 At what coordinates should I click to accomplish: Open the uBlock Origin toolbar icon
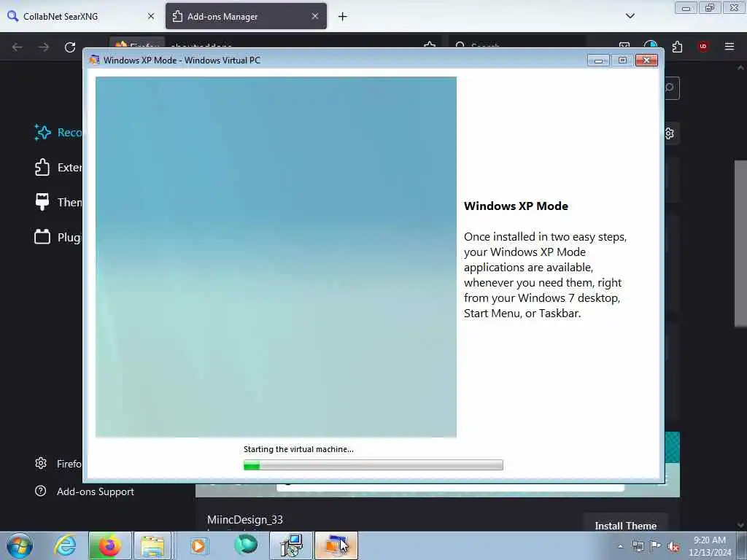703,46
